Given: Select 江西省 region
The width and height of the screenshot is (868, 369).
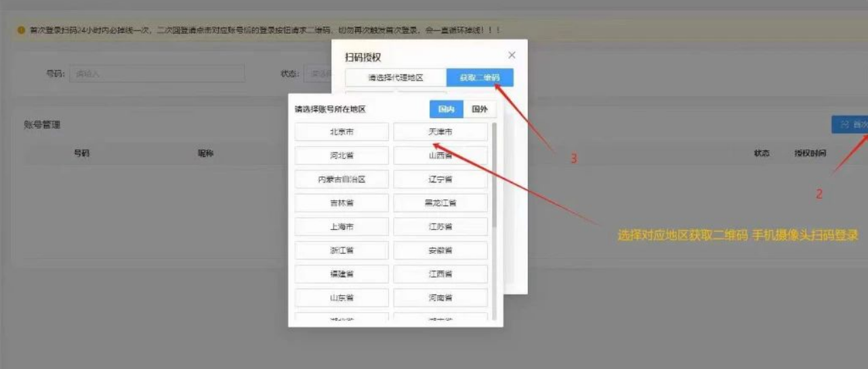Looking at the screenshot, I should click(x=440, y=274).
